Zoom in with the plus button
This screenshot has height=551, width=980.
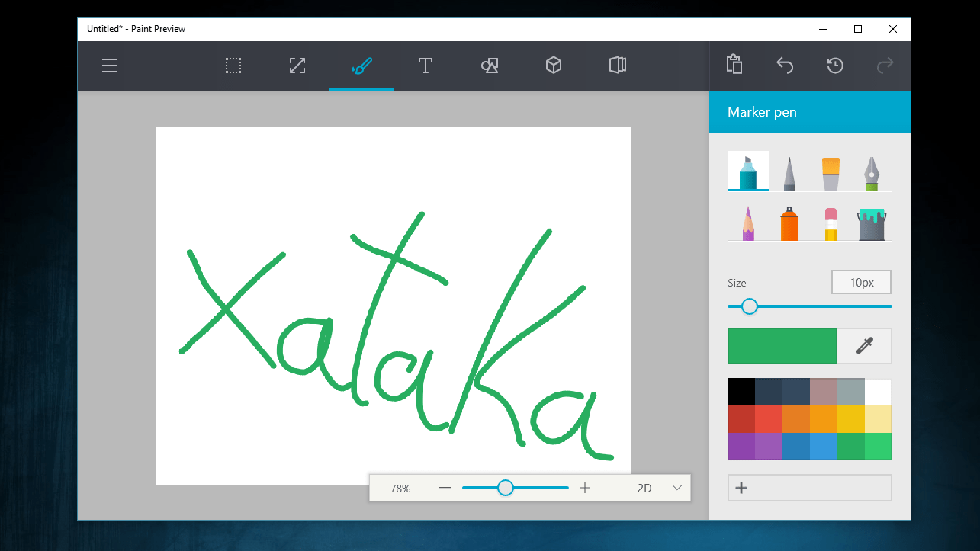pos(585,488)
